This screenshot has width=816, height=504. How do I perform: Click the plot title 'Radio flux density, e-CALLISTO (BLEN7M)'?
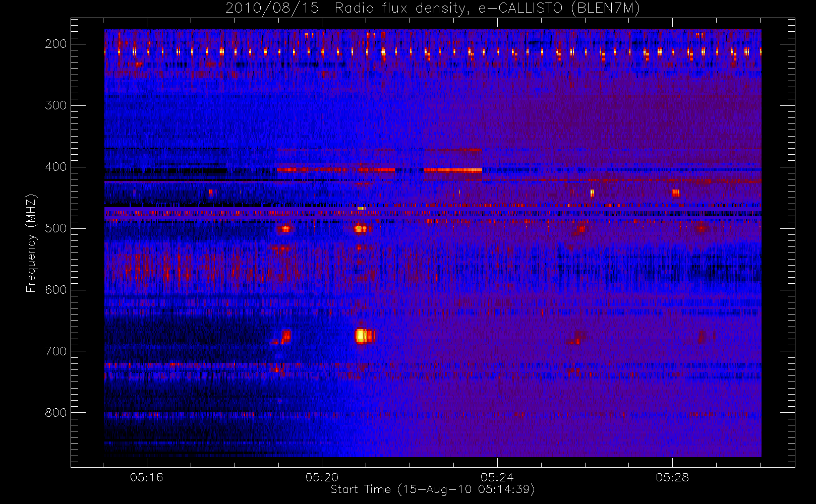(487, 9)
